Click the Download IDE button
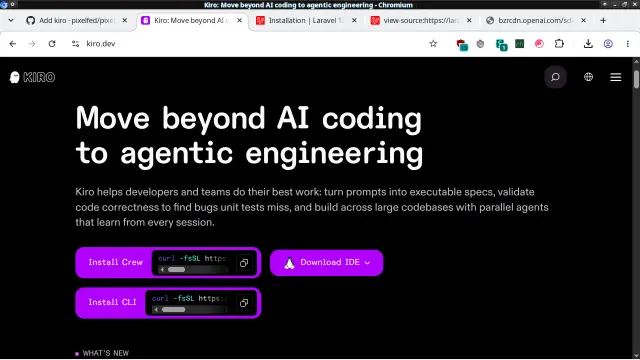 (x=327, y=263)
